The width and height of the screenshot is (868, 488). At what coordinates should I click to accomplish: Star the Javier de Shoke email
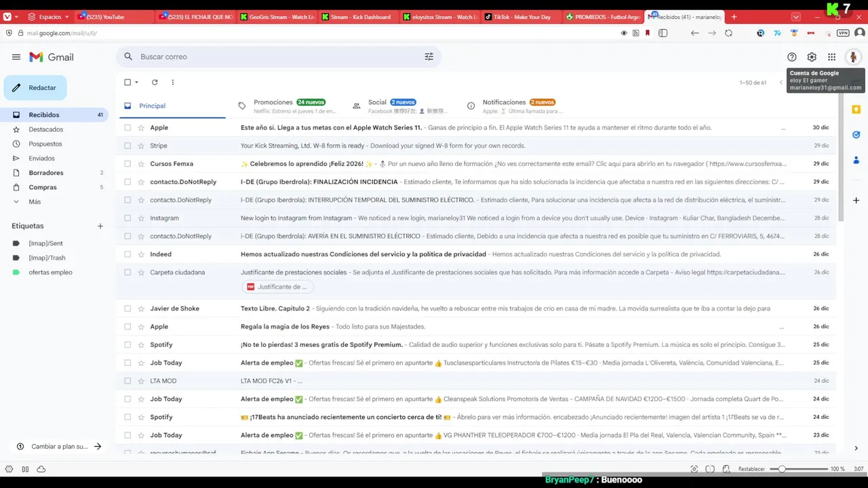(141, 308)
